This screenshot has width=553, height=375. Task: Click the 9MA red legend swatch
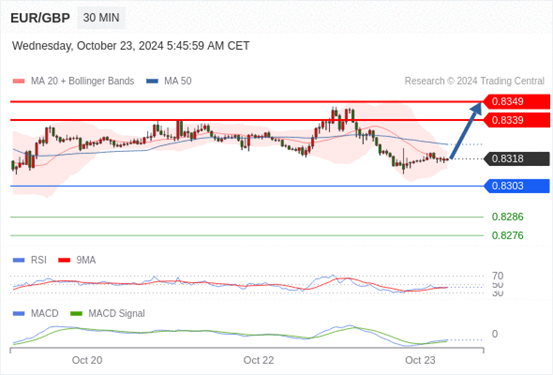click(x=64, y=260)
